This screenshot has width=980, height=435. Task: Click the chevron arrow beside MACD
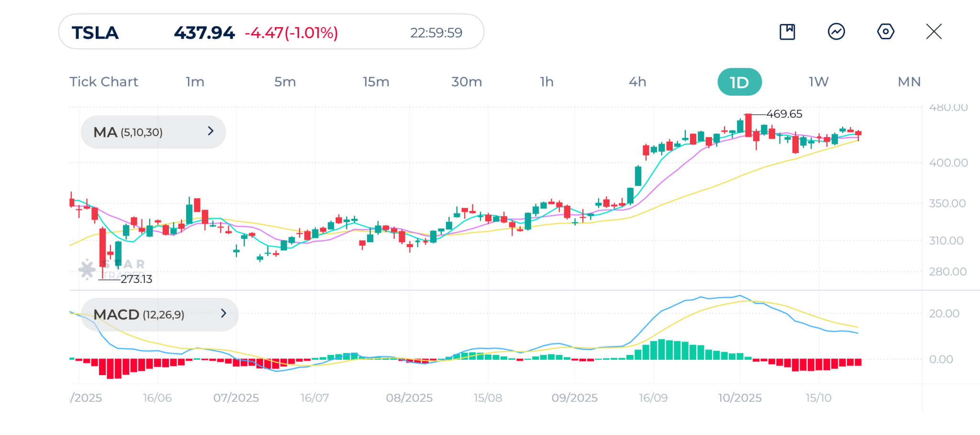[x=223, y=313]
